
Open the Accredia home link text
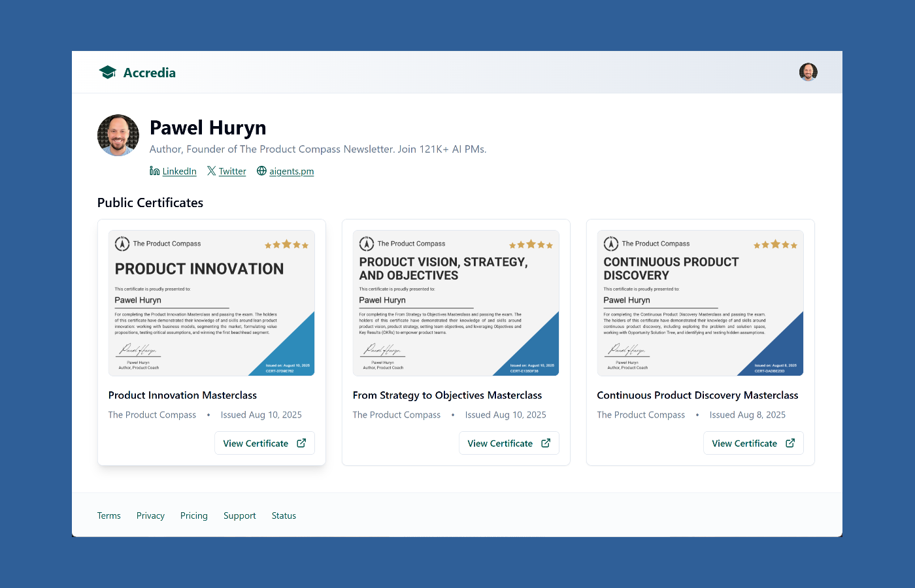point(150,73)
